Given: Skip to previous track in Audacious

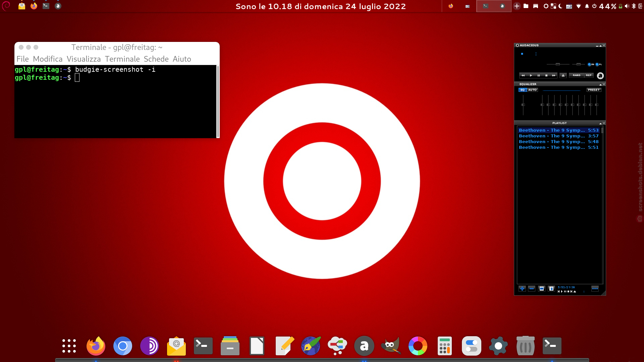Looking at the screenshot, I should point(523,75).
